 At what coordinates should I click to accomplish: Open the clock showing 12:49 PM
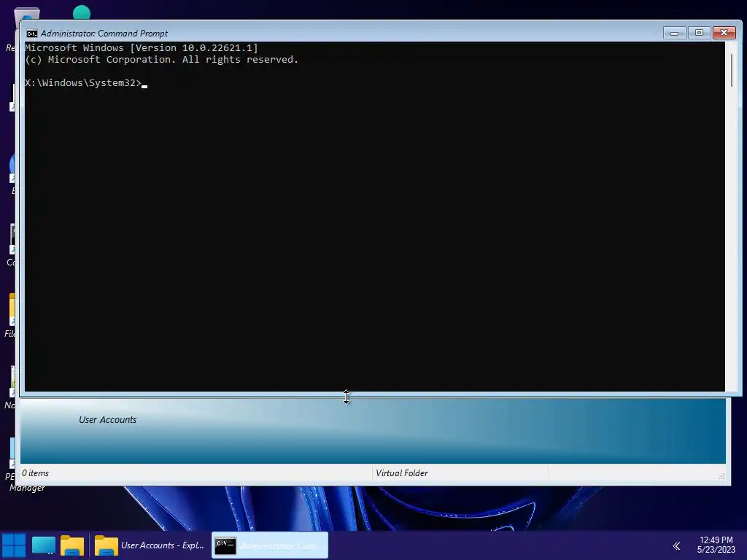point(716,545)
